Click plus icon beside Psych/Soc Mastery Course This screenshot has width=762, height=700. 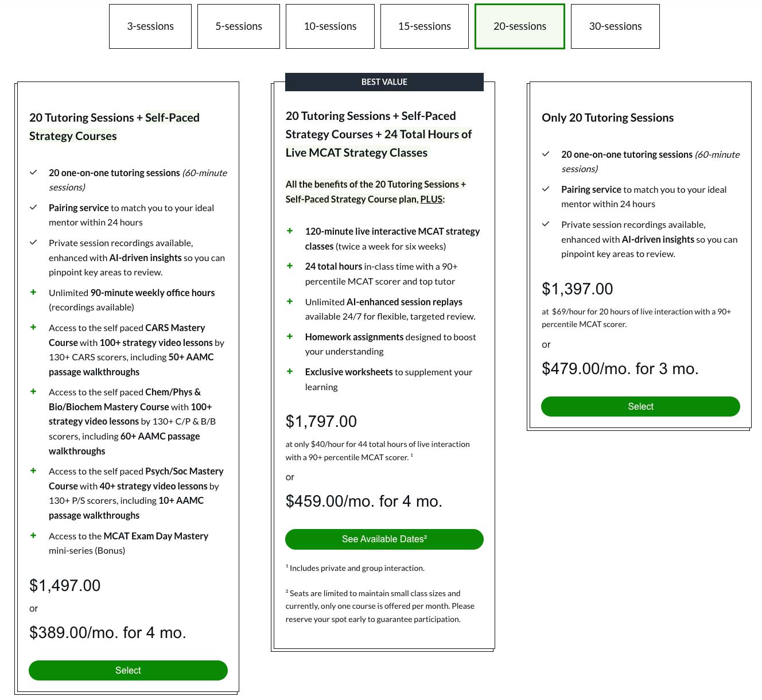pyautogui.click(x=33, y=471)
